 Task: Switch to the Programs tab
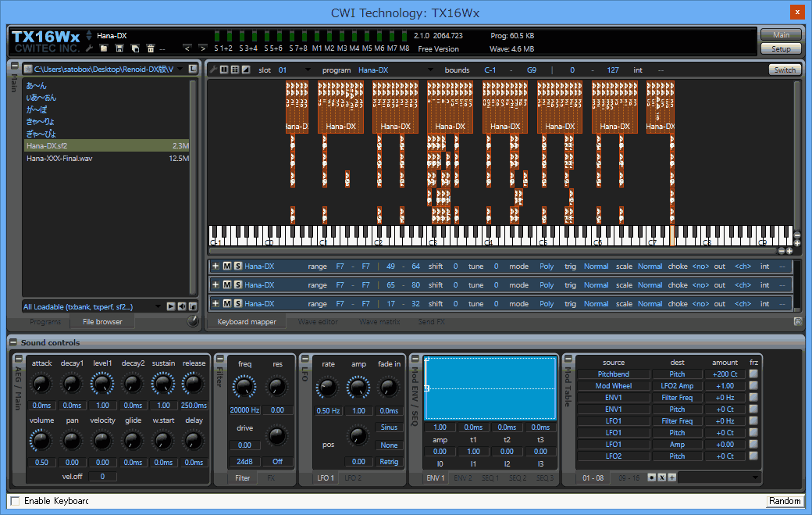tap(45, 322)
